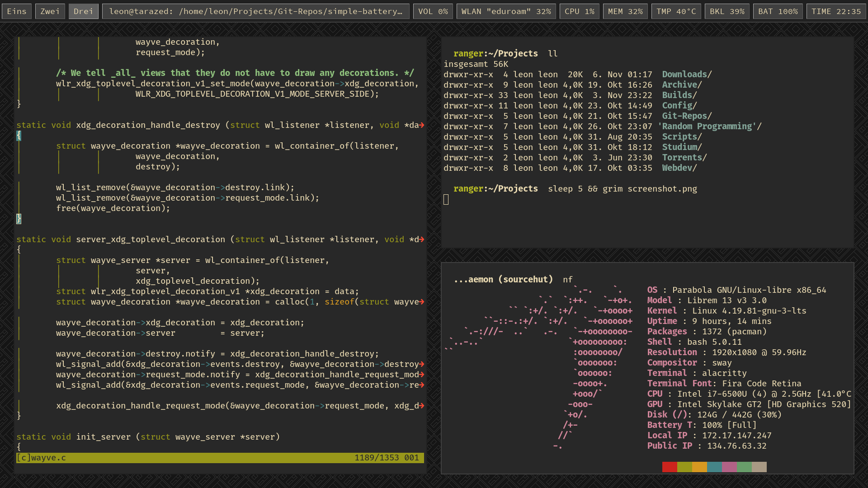Click the Git-Repos/ directory entry

click(687, 116)
